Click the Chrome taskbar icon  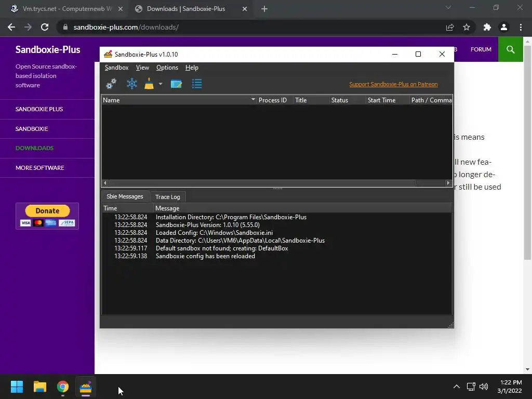pos(63,387)
